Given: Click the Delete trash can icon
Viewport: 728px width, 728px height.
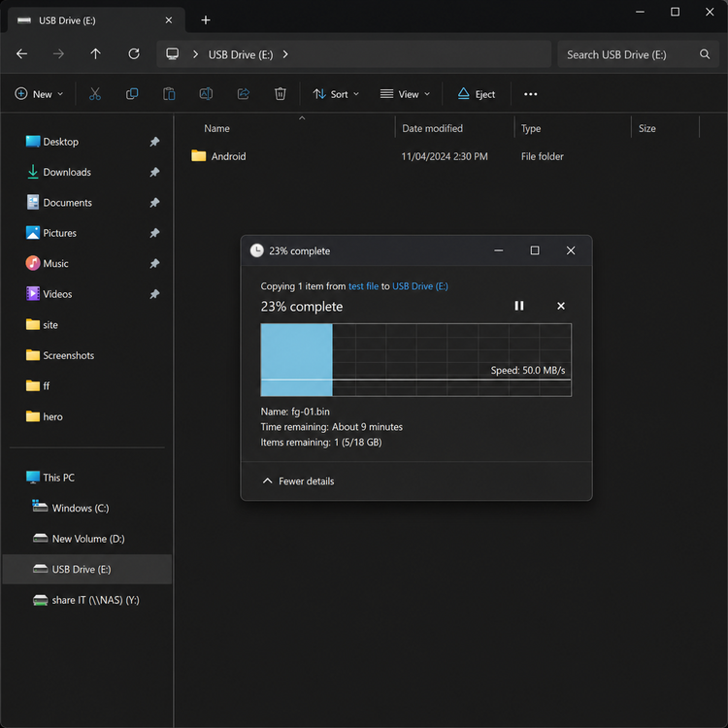Looking at the screenshot, I should [280, 94].
